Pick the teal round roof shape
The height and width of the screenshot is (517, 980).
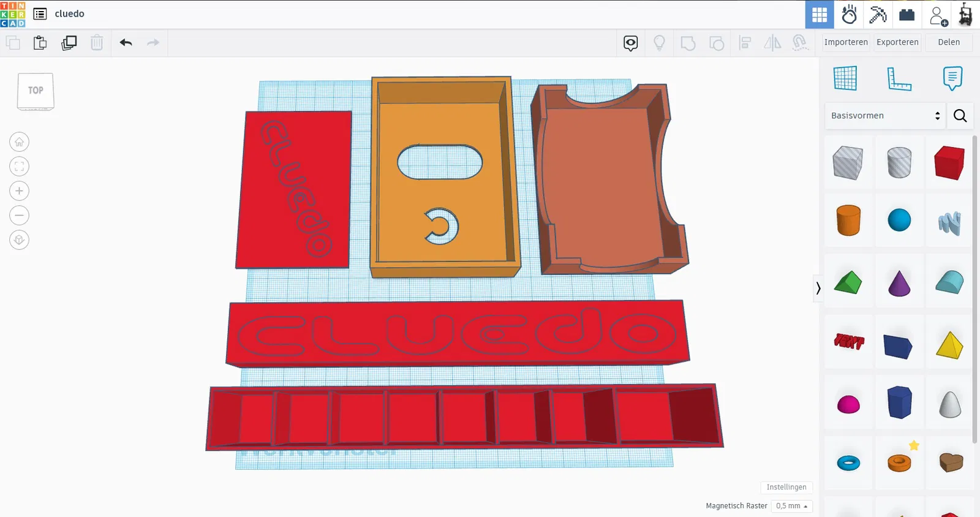[950, 283]
